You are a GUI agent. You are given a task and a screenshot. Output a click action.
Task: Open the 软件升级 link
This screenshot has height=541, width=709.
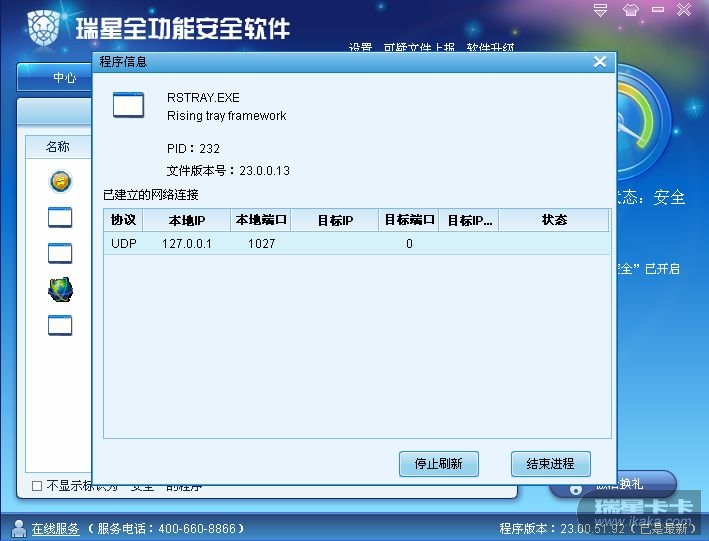click(491, 47)
